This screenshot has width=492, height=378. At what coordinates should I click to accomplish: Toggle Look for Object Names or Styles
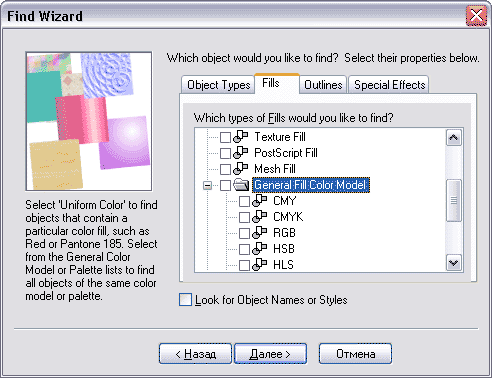185,299
